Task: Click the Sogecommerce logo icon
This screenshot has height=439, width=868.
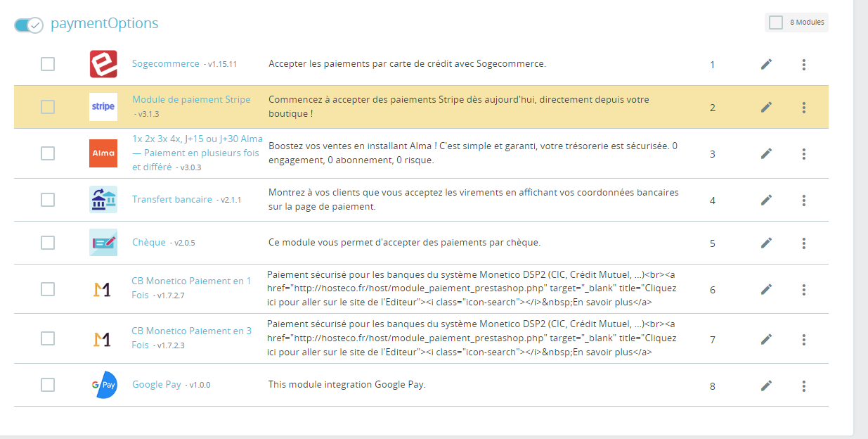Action: [x=103, y=64]
